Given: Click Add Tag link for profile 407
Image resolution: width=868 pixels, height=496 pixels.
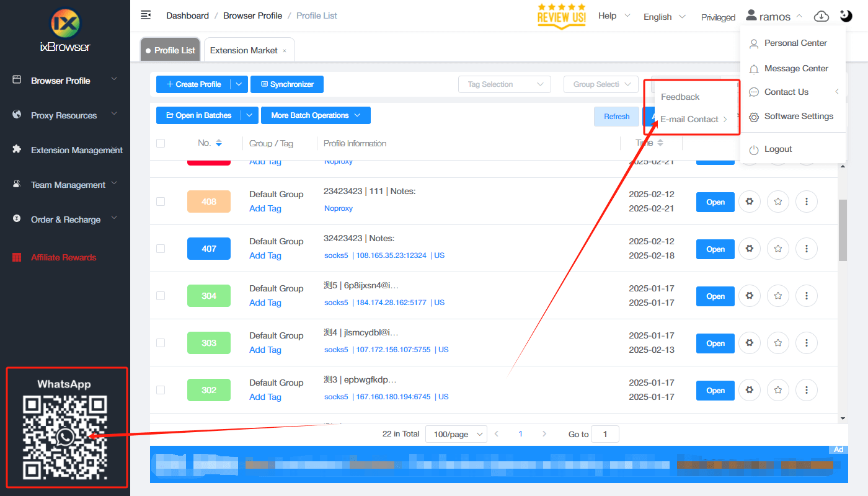Looking at the screenshot, I should (x=265, y=255).
